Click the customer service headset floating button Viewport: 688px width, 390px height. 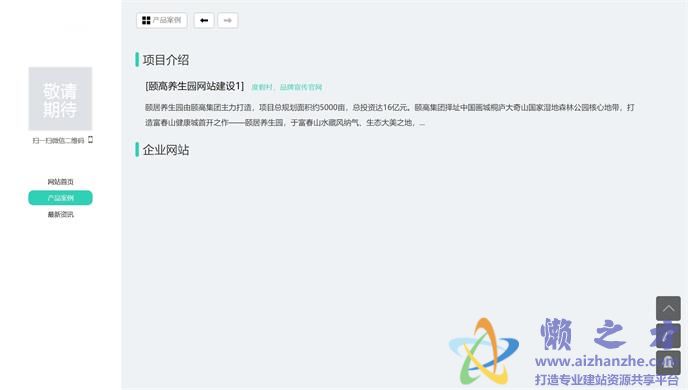[x=668, y=362]
